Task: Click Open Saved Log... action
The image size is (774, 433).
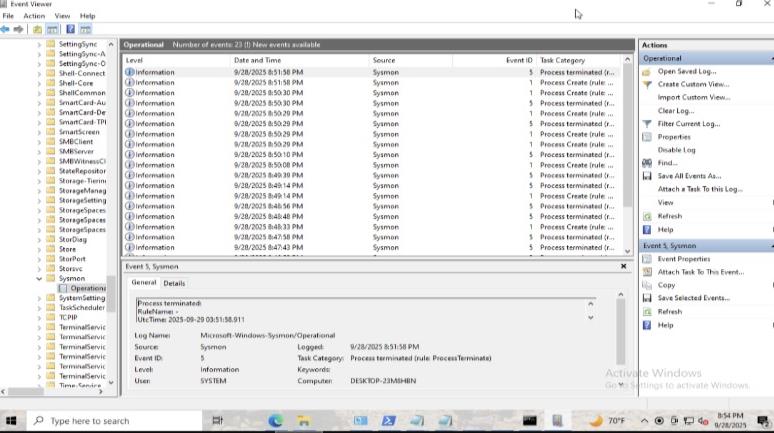Action: 687,72
